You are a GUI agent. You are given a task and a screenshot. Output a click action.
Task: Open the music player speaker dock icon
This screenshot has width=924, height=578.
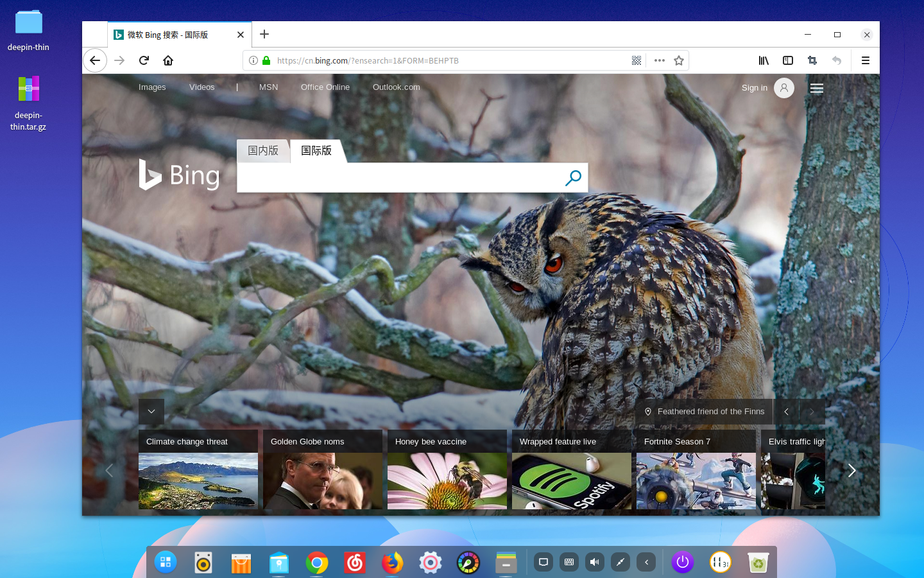click(203, 563)
